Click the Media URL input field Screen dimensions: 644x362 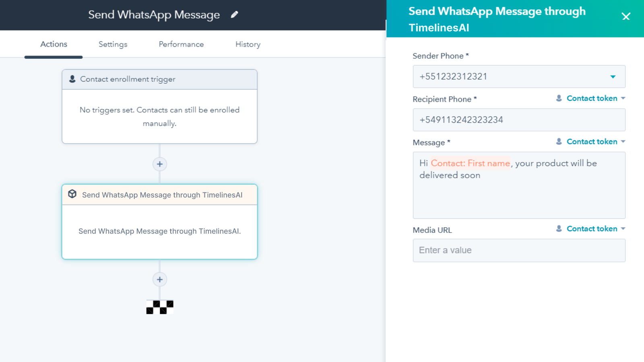[519, 250]
